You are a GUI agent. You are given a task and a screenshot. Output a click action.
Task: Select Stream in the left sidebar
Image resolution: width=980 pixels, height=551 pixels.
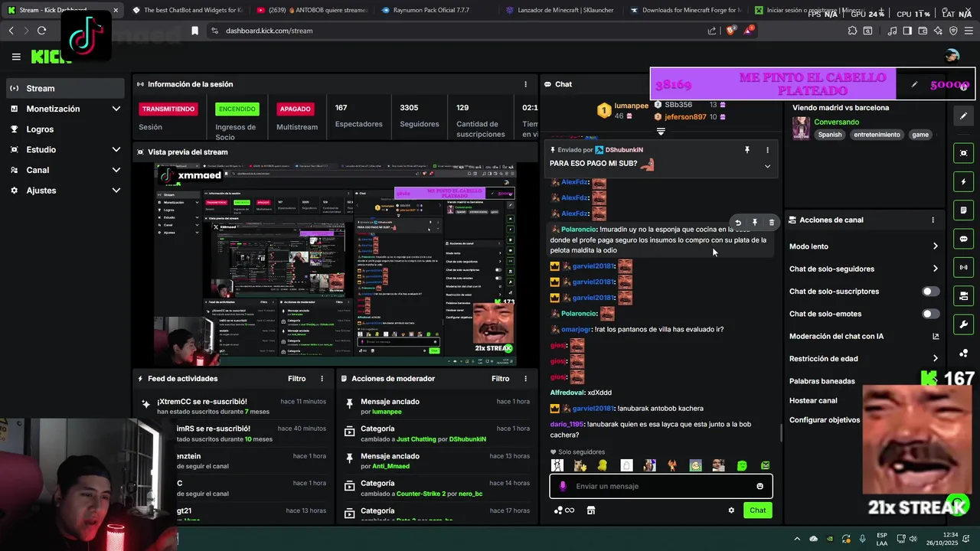pyautogui.click(x=64, y=88)
